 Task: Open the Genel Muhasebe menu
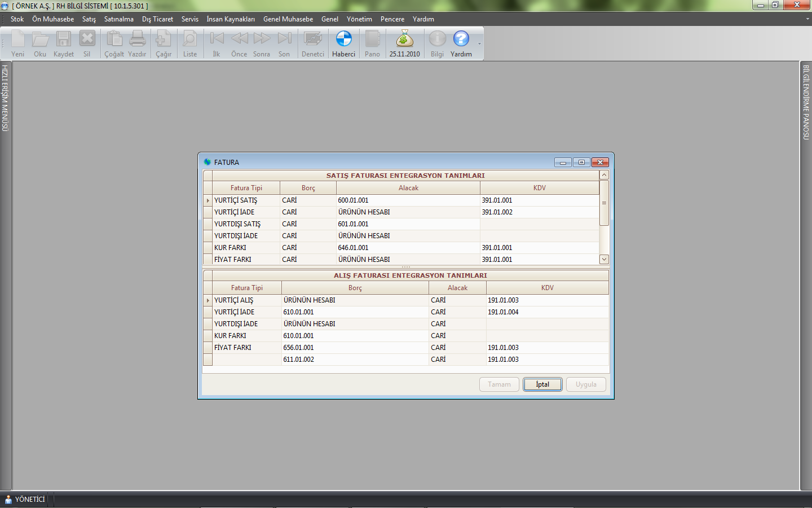coord(288,19)
